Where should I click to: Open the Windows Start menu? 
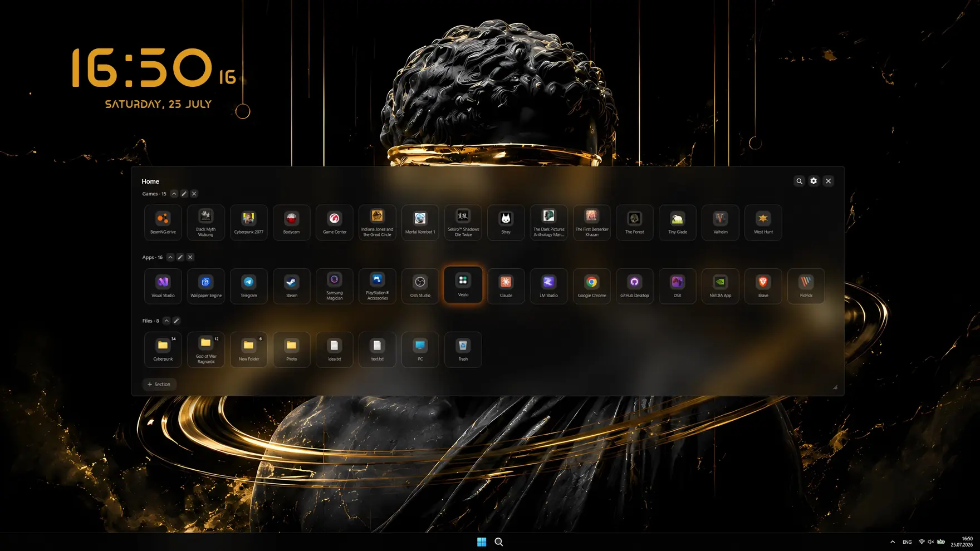482,542
